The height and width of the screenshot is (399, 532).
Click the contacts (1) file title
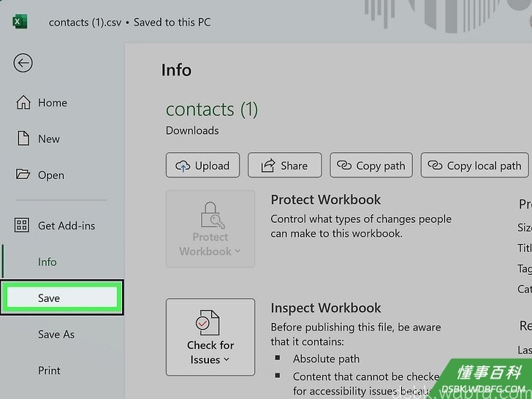(212, 110)
